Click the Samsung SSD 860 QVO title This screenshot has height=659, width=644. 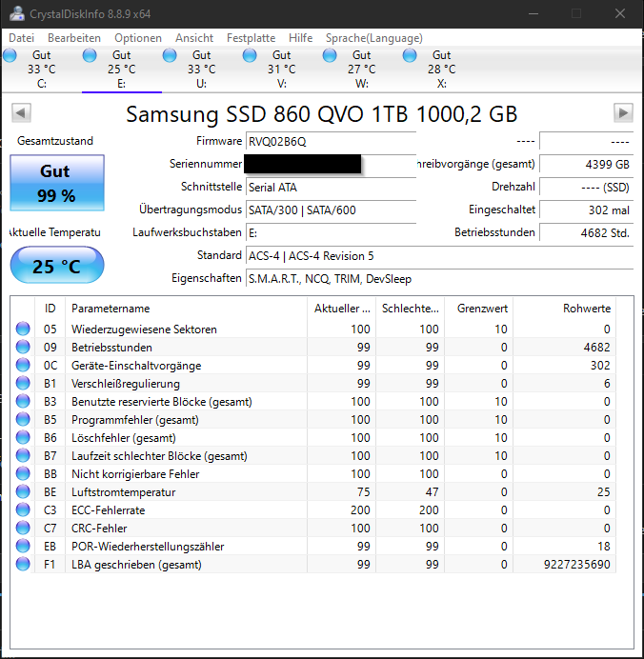tap(322, 114)
